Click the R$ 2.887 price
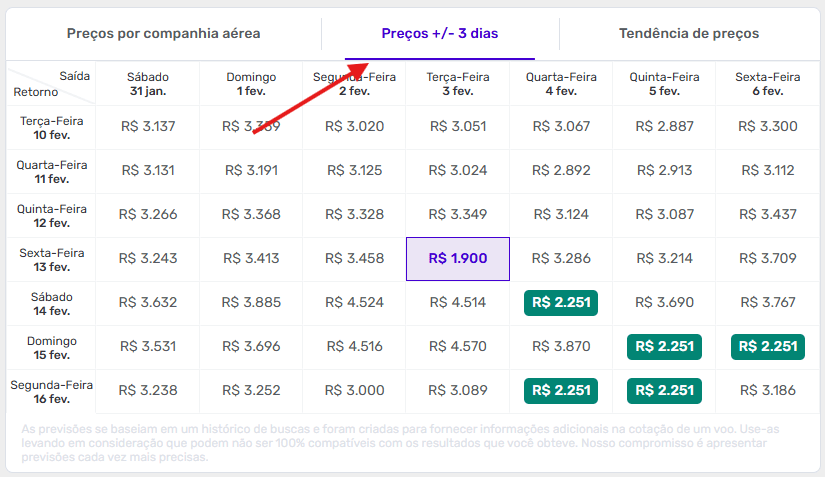This screenshot has height=477, width=825. click(664, 126)
